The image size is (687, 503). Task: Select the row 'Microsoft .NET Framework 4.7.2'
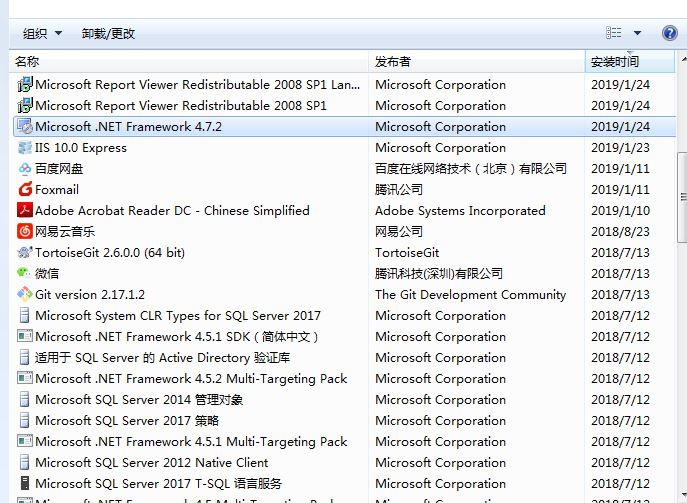[x=345, y=127]
